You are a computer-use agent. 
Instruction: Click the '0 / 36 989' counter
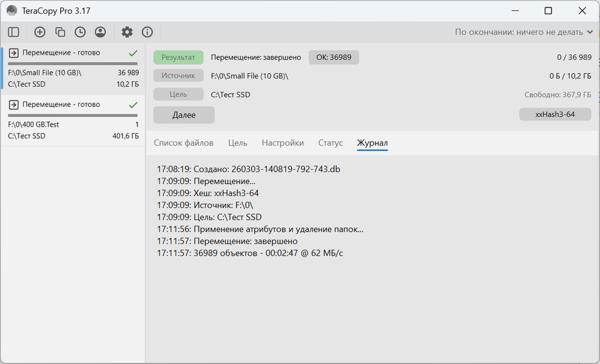pyautogui.click(x=575, y=57)
